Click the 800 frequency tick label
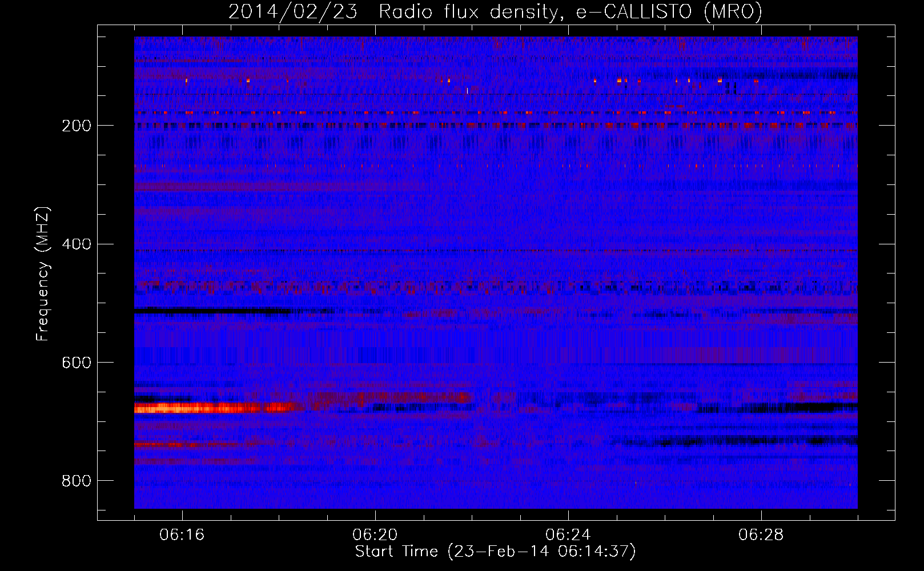The width and height of the screenshot is (924, 571). [77, 481]
